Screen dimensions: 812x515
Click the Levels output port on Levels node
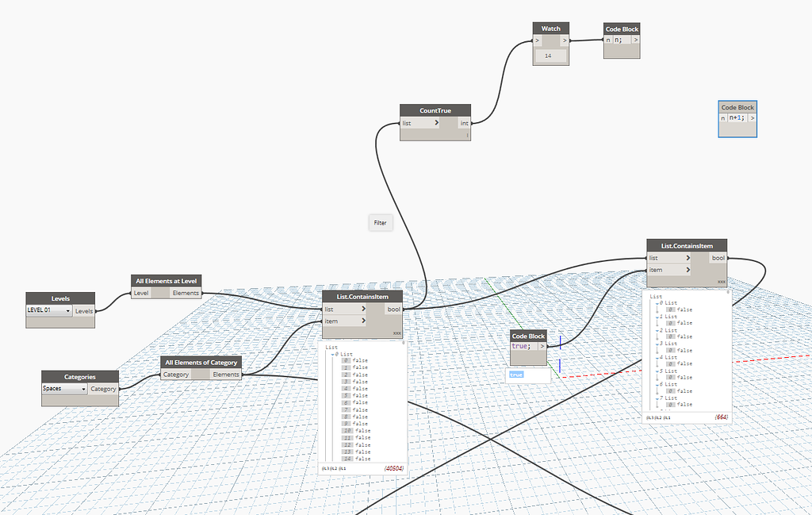click(x=84, y=311)
